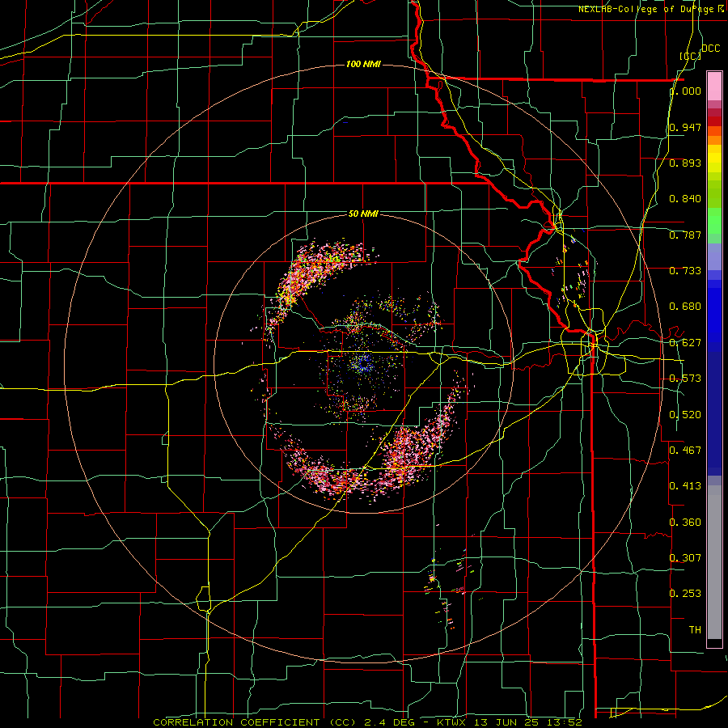This screenshot has width=728, height=728.
Task: Select the 0.307 scale value
Action: tap(686, 558)
